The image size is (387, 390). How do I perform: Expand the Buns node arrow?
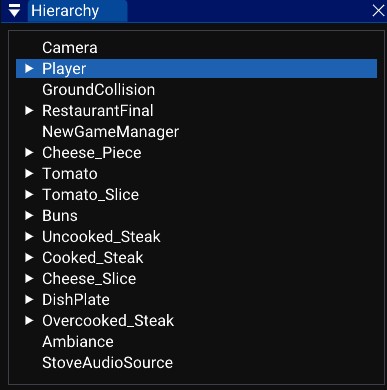[x=29, y=216]
